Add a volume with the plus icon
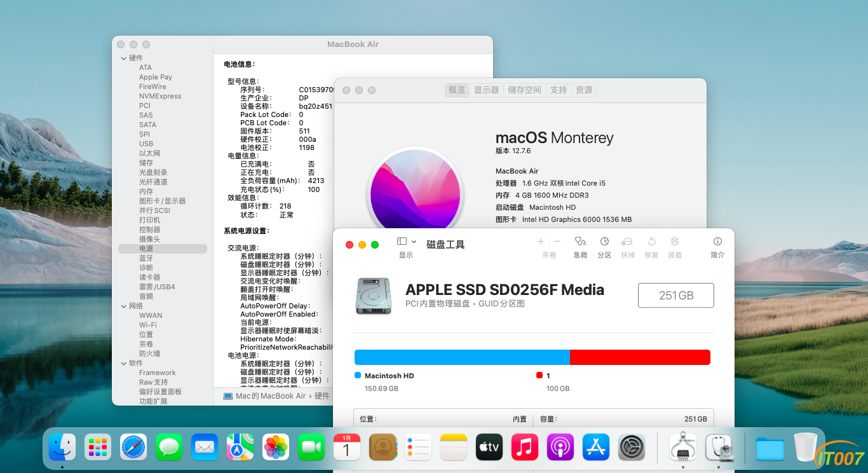 (541, 242)
